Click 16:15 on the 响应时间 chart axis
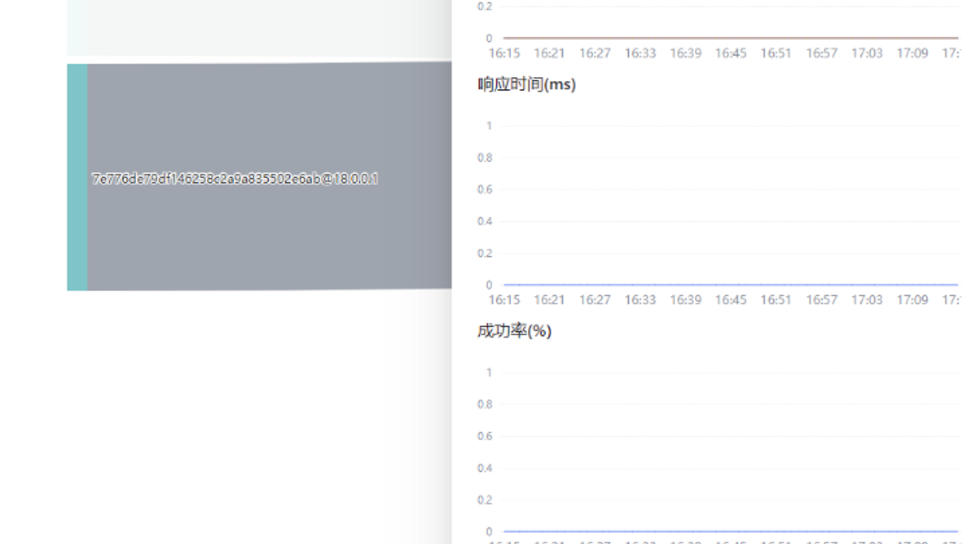This screenshot has width=980, height=544. coord(504,300)
